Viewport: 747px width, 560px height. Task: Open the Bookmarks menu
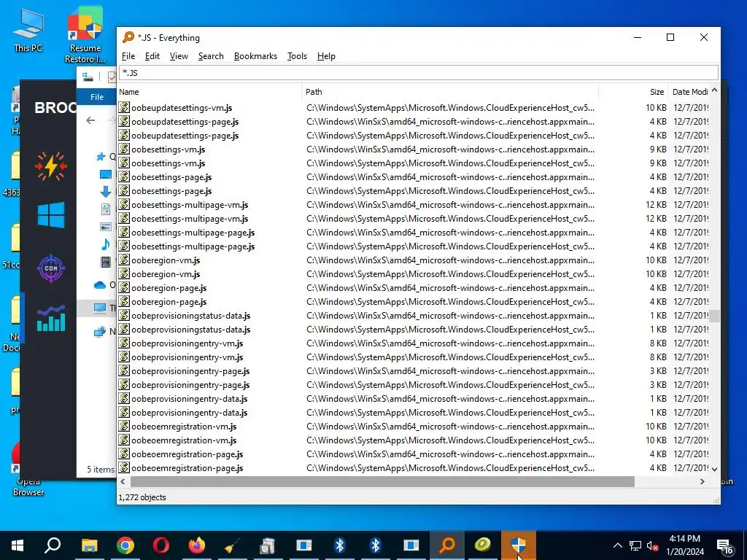pos(255,56)
